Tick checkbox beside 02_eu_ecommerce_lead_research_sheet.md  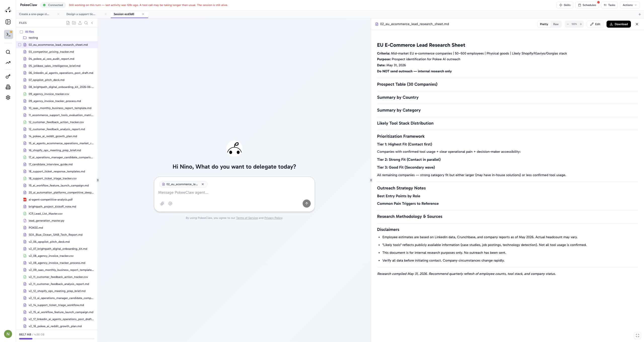coord(20,45)
